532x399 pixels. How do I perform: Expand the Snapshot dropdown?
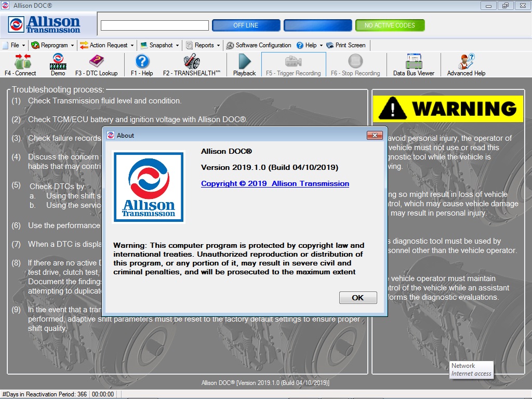[161, 45]
